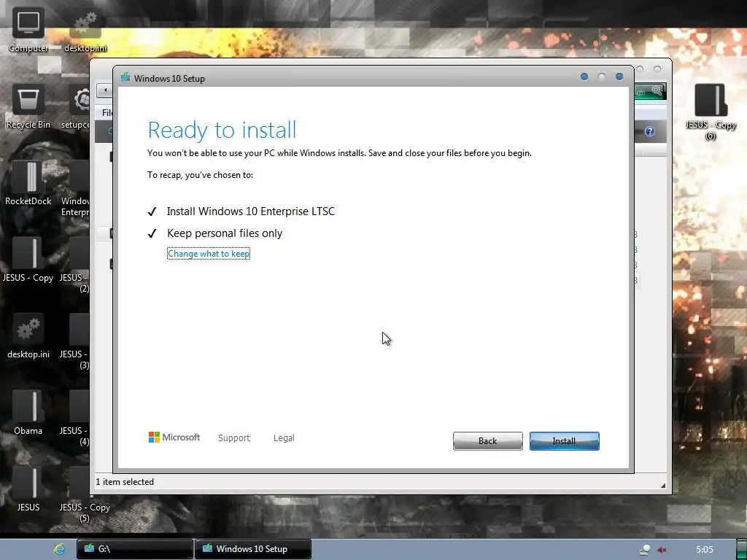Image resolution: width=747 pixels, height=560 pixels.
Task: Click Explorer window search icon
Action: (657, 90)
